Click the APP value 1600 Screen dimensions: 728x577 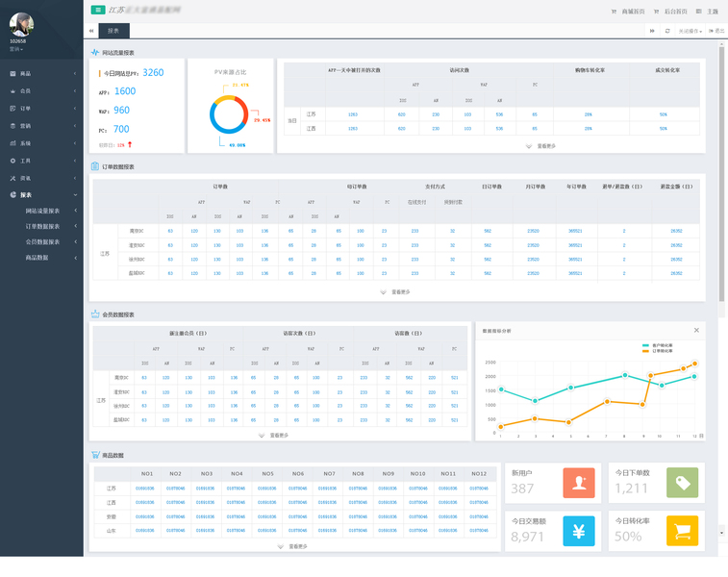pyautogui.click(x=125, y=91)
